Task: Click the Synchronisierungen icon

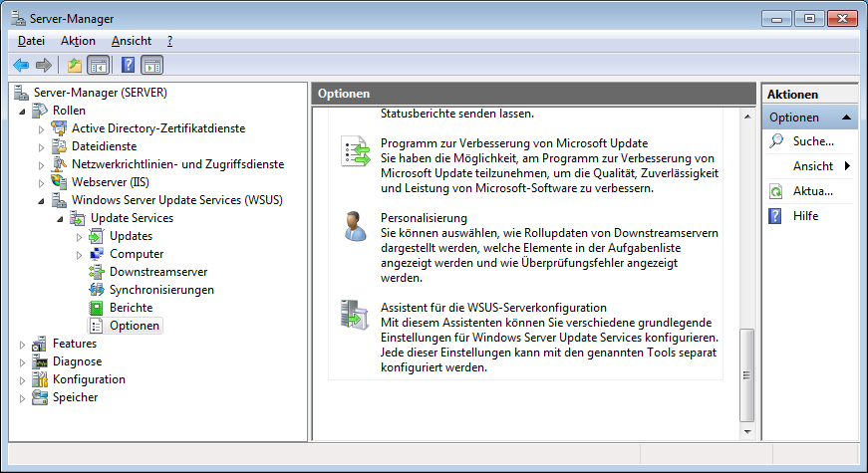Action: coord(97,290)
